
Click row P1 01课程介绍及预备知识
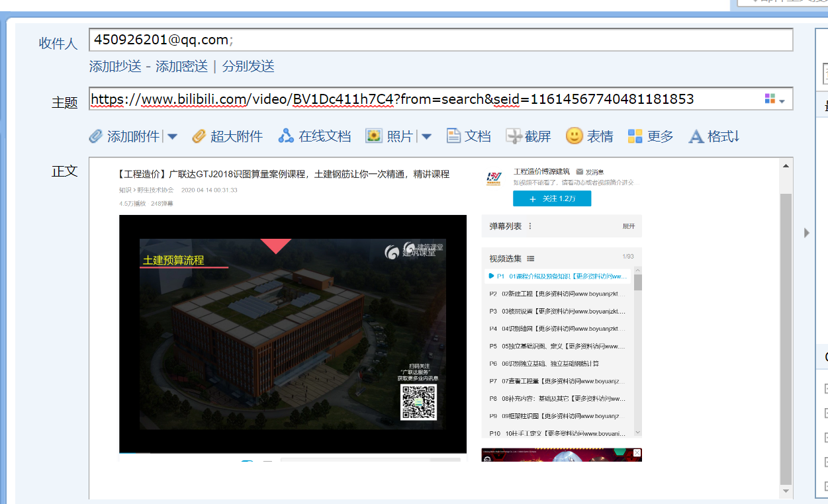[x=558, y=276]
